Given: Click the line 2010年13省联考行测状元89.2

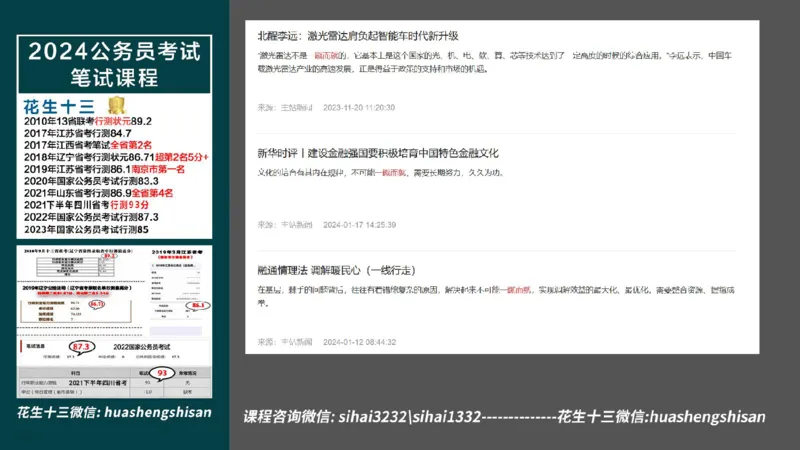Looking at the screenshot, I should pos(88,121).
